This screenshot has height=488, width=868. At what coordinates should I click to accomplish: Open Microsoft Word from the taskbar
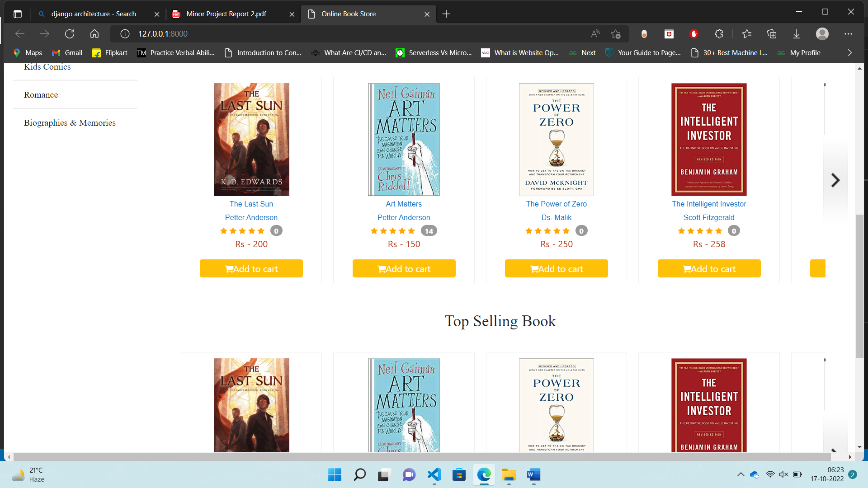533,475
